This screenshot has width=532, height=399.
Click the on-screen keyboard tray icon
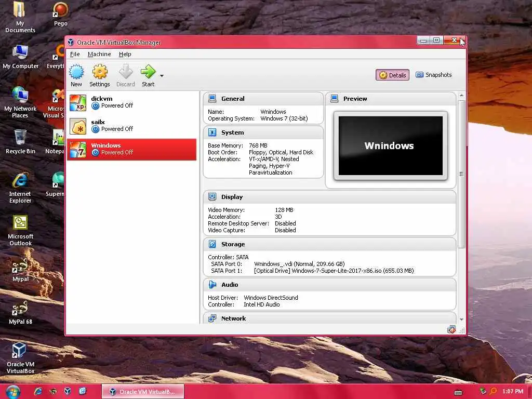(458, 393)
